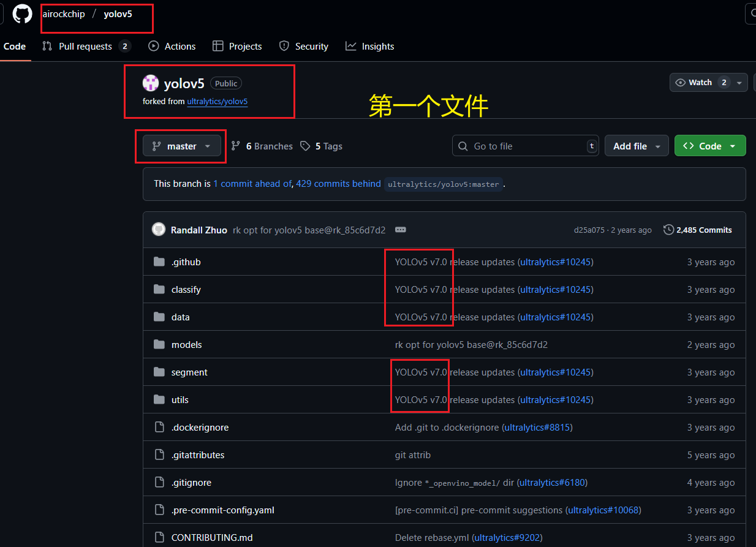Switch to the Projects tab
This screenshot has height=547, width=756.
(237, 47)
